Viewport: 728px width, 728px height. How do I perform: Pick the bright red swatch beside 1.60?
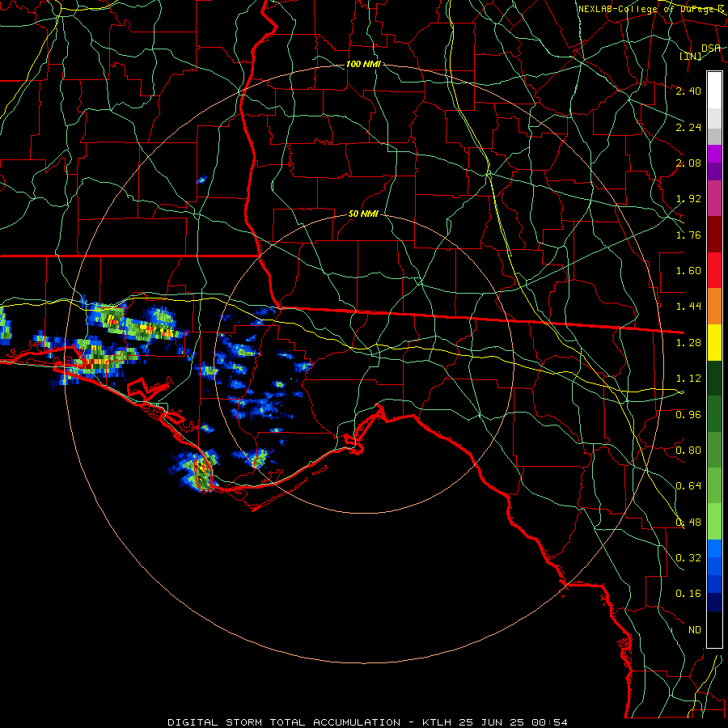pos(714,270)
